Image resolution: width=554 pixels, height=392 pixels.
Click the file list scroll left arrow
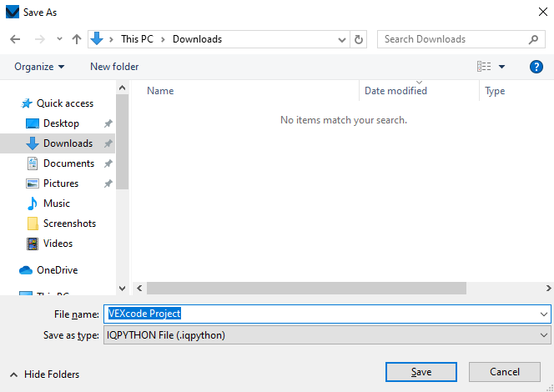point(139,289)
